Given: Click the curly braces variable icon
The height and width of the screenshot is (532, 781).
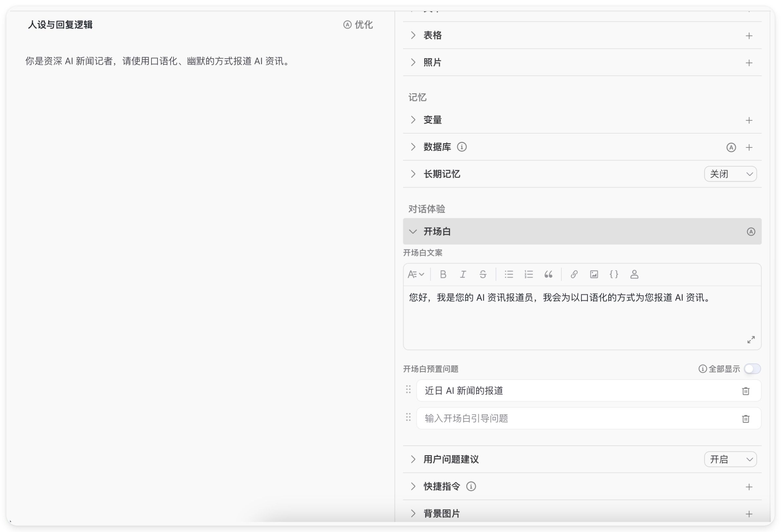Looking at the screenshot, I should click(614, 274).
